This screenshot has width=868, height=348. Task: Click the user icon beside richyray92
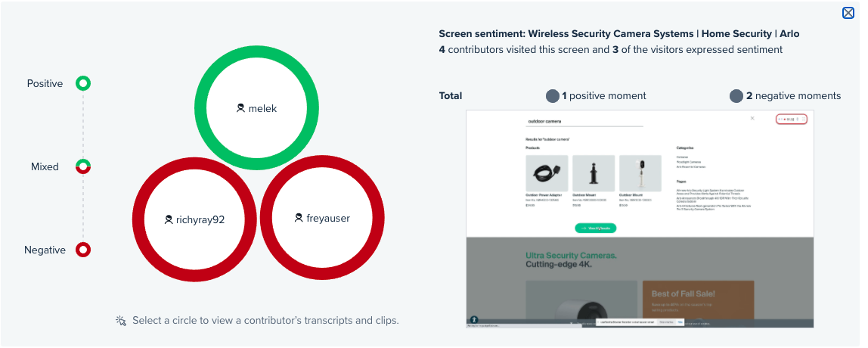click(x=169, y=219)
